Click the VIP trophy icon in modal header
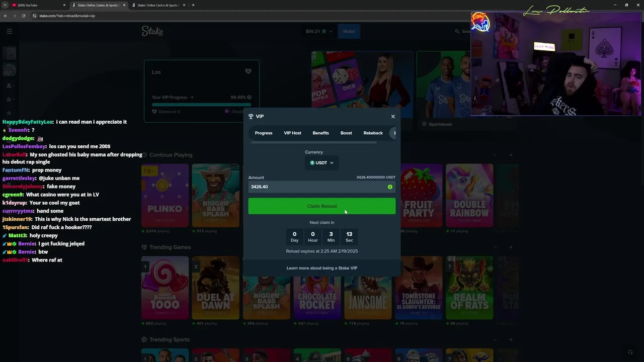Image resolution: width=644 pixels, height=362 pixels. coord(251,116)
